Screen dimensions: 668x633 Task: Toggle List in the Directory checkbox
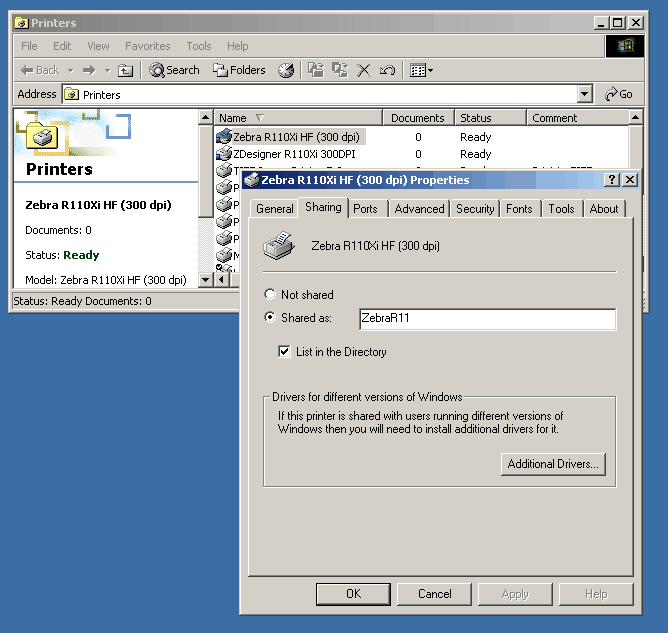(x=284, y=351)
